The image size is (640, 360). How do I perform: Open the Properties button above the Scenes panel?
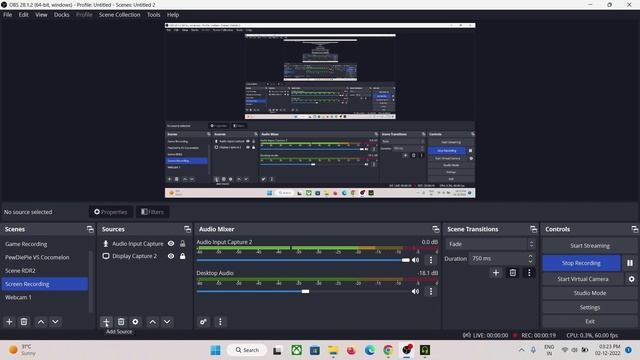click(111, 212)
